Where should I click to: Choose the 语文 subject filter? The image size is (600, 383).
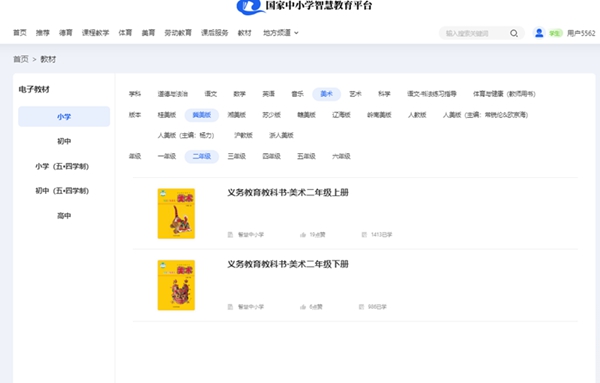coord(210,94)
